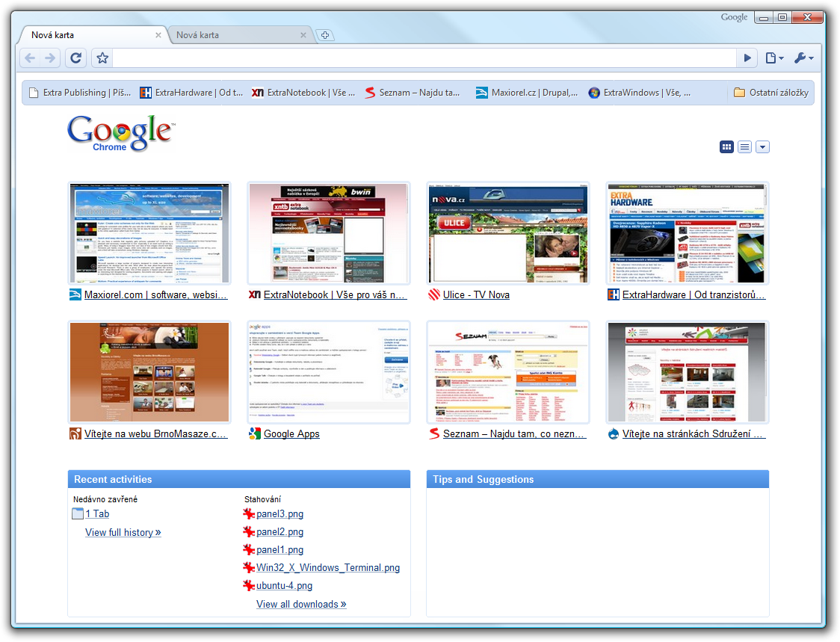
Task: Click the Go arrow beside the address bar
Action: [x=747, y=58]
